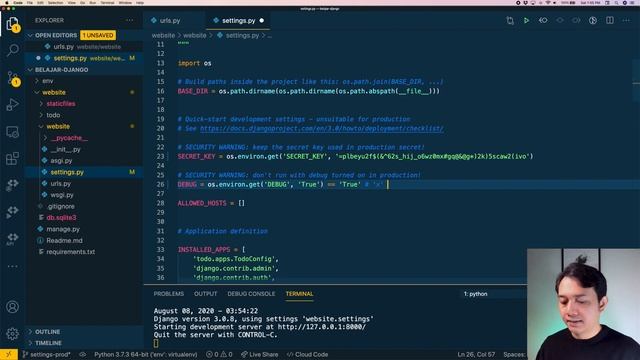The height and width of the screenshot is (360, 640).
Task: Click the first website breadcrumb segment
Action: pos(163,36)
